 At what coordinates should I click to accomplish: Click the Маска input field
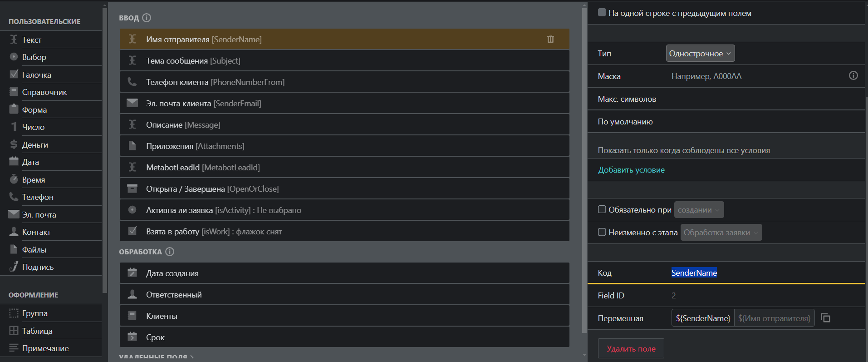click(758, 76)
